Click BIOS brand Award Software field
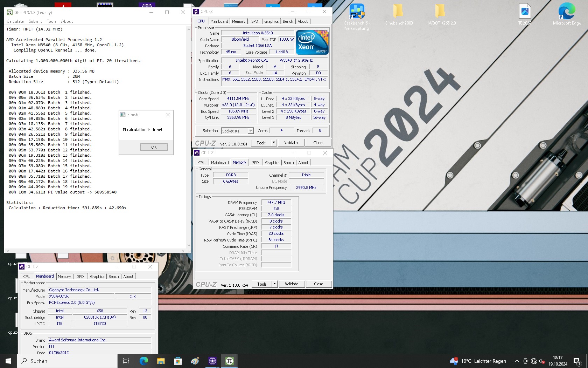This screenshot has height=368, width=588. tap(99, 340)
